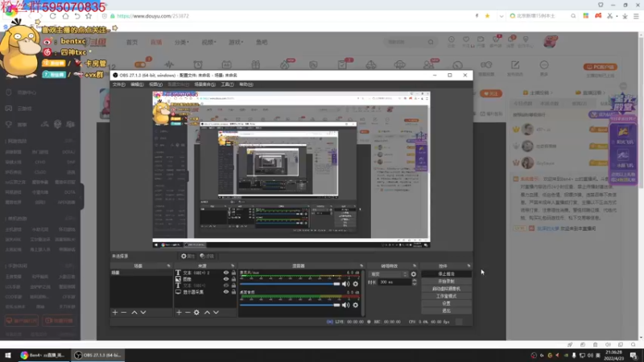
Task: Open the 帮助(H) menu in OBS
Action: (x=246, y=84)
